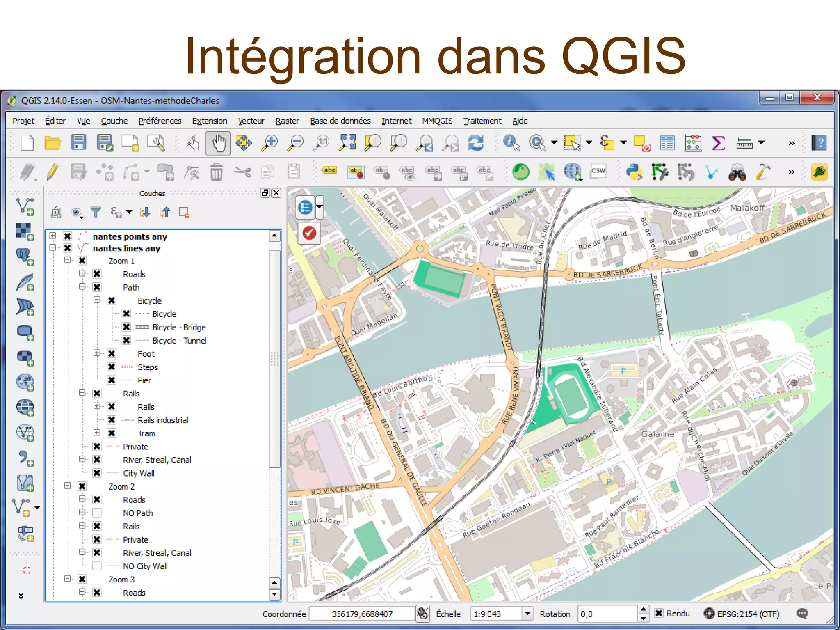Click the up arrow on the Rotation field
840x630 pixels.
[644, 609]
